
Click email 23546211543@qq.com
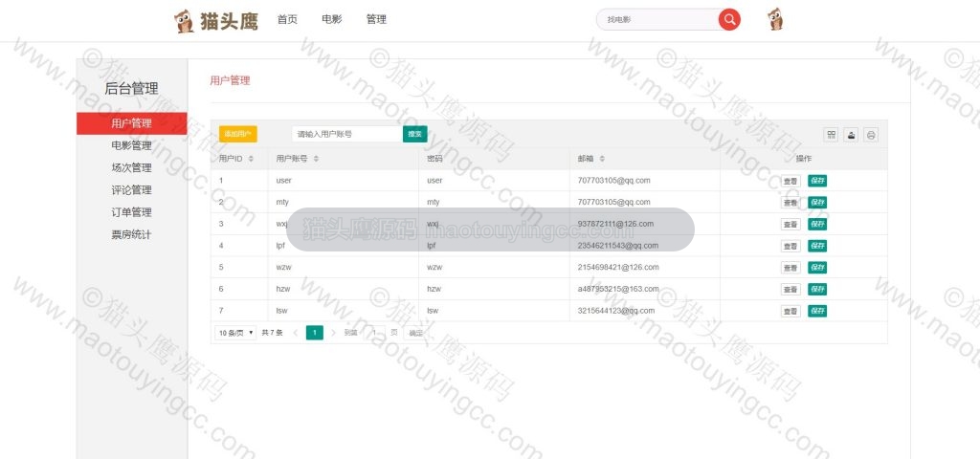[618, 246]
